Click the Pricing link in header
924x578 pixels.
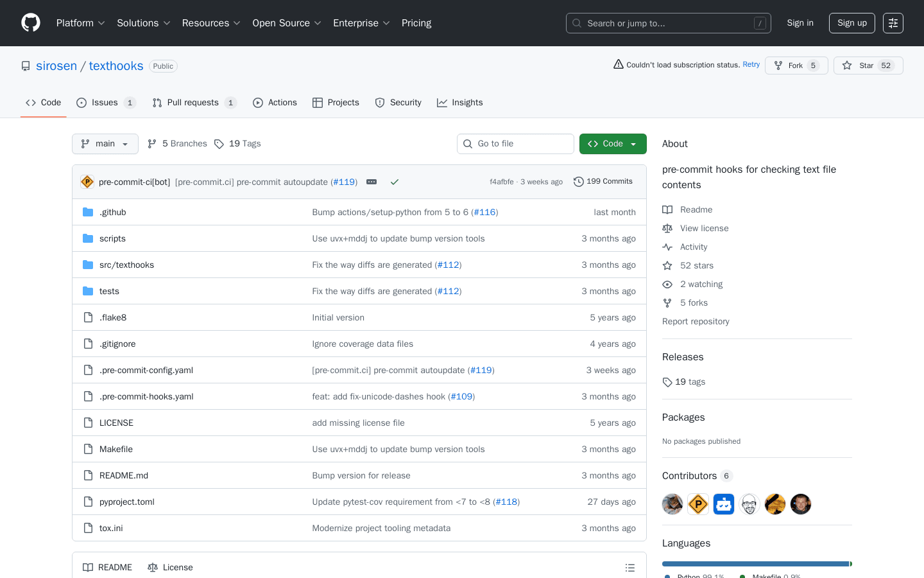tap(416, 23)
